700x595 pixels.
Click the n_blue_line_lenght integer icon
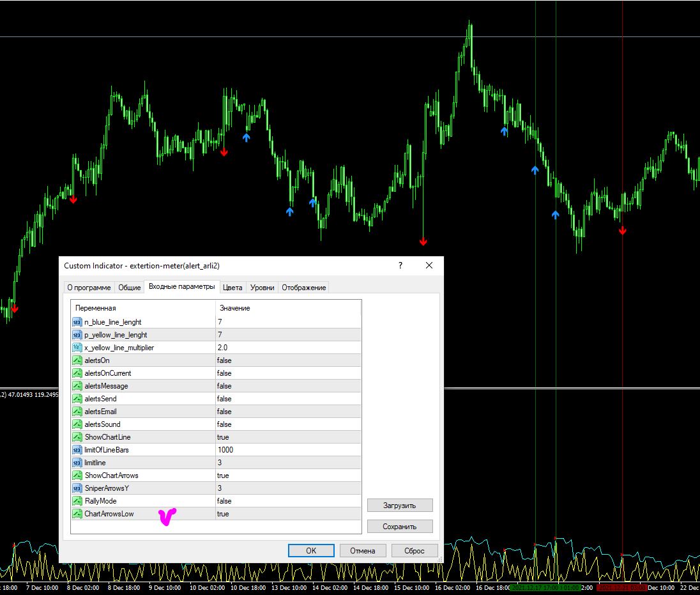click(77, 322)
